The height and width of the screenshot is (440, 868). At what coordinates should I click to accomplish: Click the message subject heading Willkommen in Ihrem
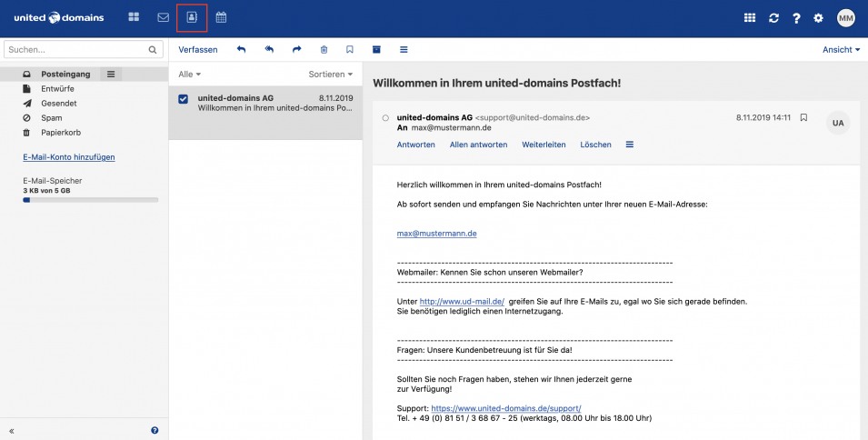point(496,84)
